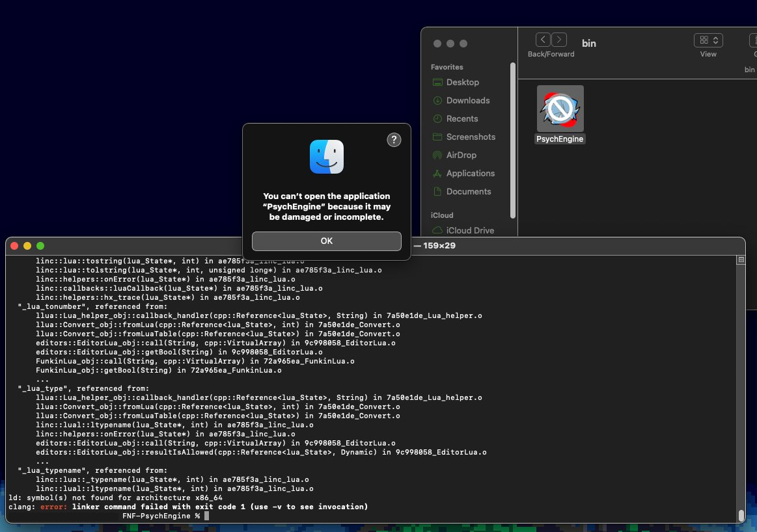The width and height of the screenshot is (757, 532).
Task: Click 'FunkinLua_obj::getBool(String)' Terminal line
Action: point(158,370)
